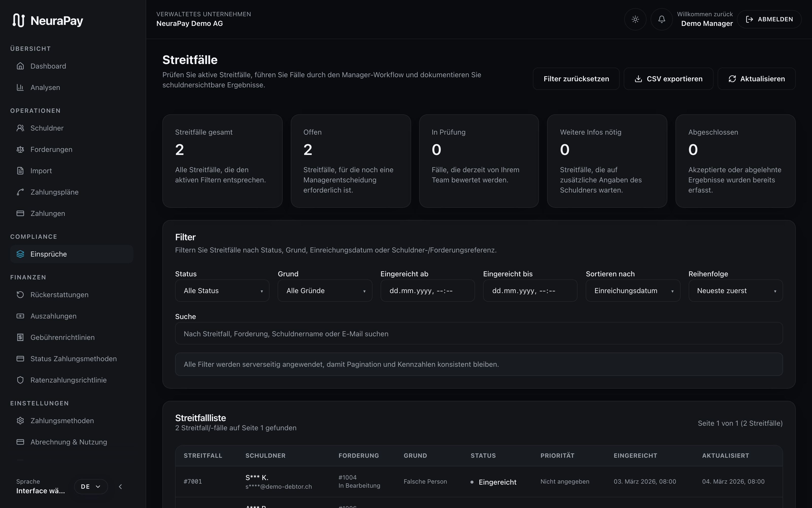
Task: Focus the Eingereicht bis date field
Action: point(530,291)
